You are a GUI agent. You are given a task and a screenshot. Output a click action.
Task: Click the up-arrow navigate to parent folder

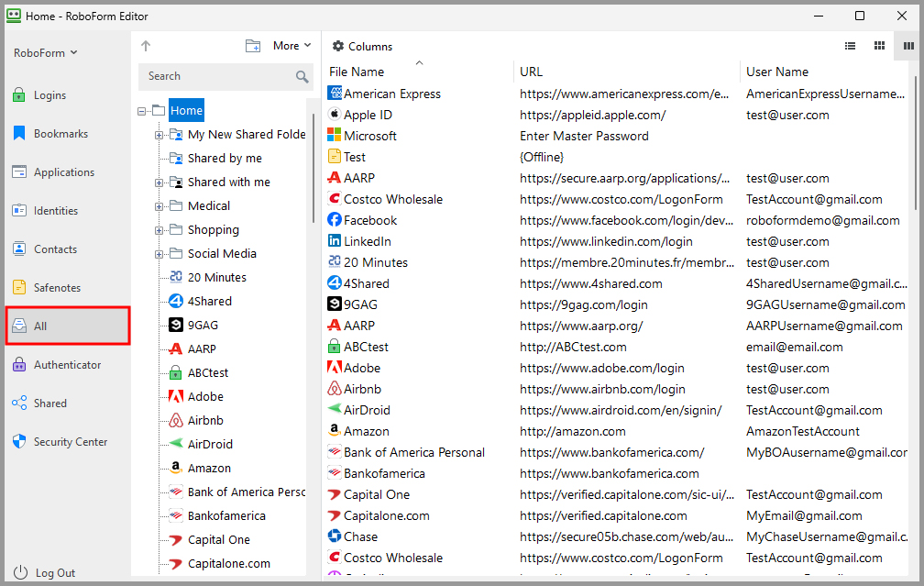pyautogui.click(x=146, y=46)
